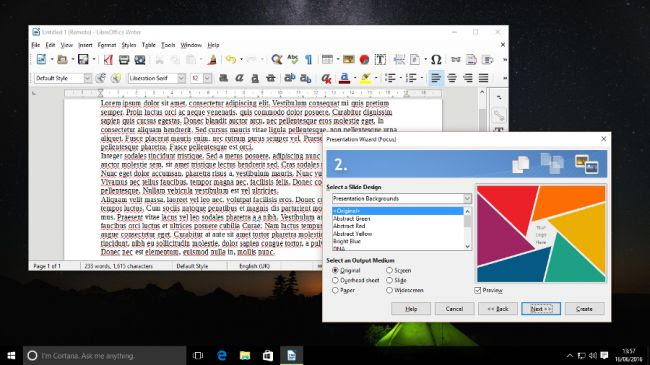Click the red font color swatch button

click(x=344, y=78)
